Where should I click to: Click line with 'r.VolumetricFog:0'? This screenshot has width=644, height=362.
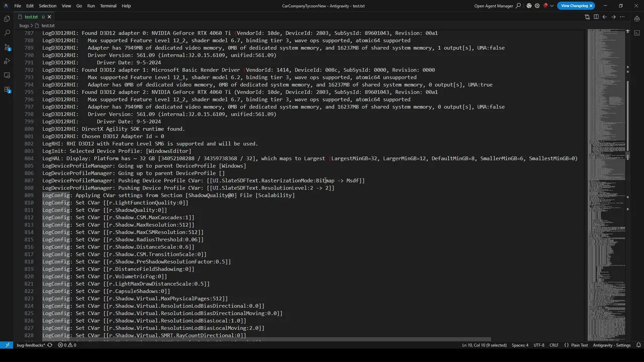click(x=105, y=277)
